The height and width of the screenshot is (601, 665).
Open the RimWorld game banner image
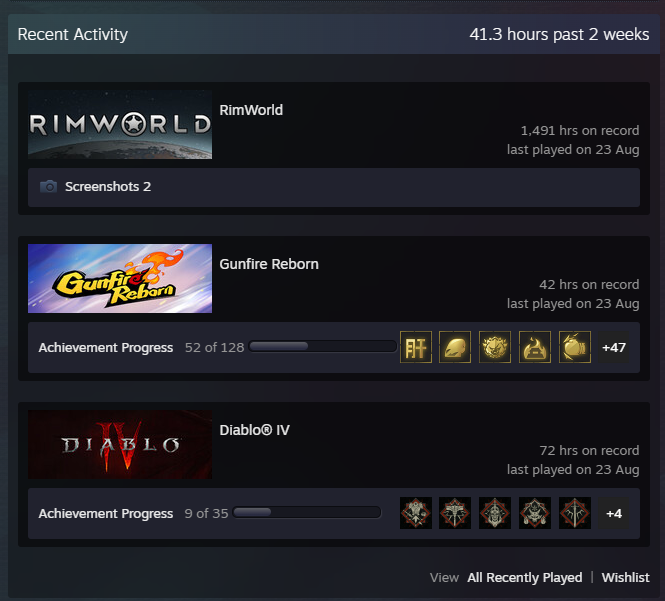click(120, 124)
